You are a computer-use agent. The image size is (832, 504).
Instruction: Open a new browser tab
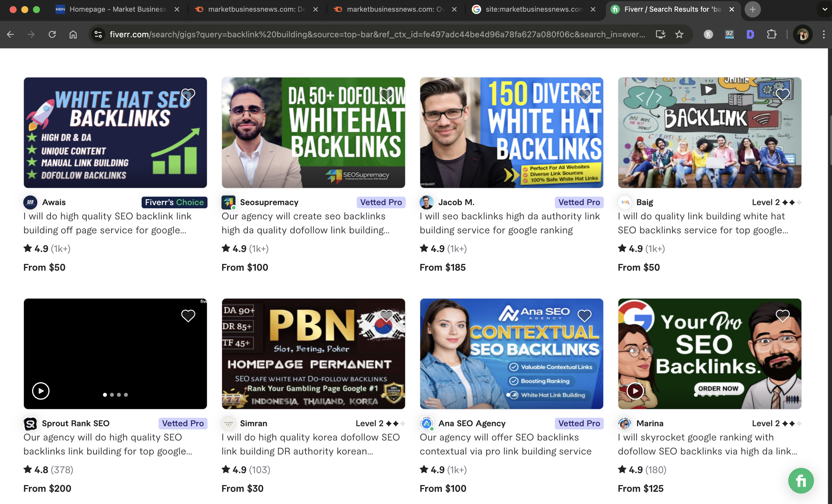(752, 9)
